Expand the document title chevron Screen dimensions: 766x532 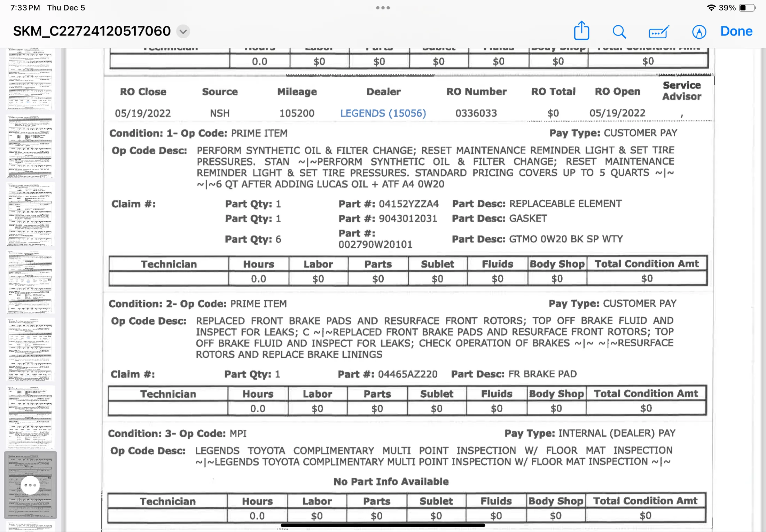(x=183, y=32)
